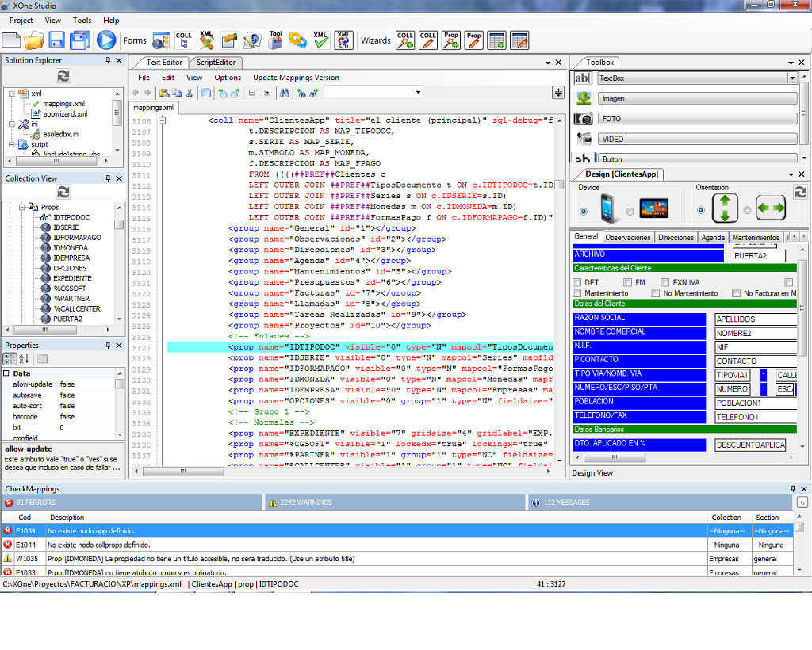Click the APELLIDOS field in design
Screen dimensions: 812x650
(x=756, y=319)
